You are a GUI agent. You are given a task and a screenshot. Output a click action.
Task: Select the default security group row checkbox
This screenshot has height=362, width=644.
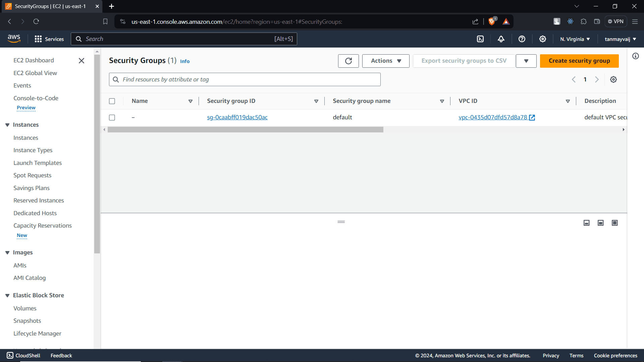(x=112, y=117)
